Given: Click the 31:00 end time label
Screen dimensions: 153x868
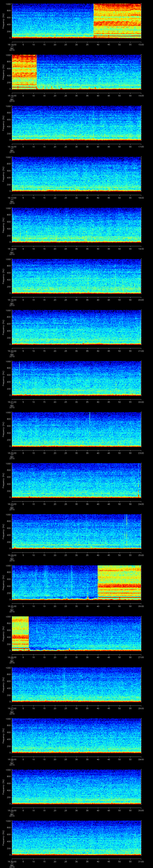Looking at the screenshot, I should 141,862.
